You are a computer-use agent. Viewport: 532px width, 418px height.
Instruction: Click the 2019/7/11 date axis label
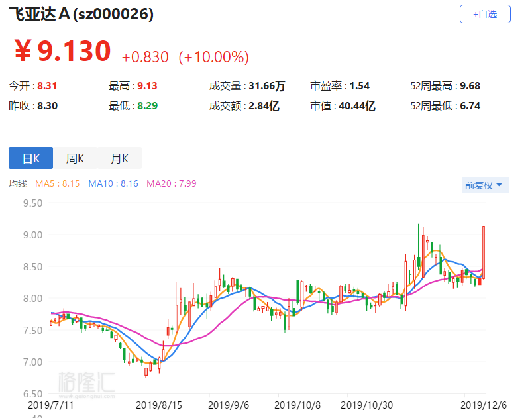(x=50, y=405)
